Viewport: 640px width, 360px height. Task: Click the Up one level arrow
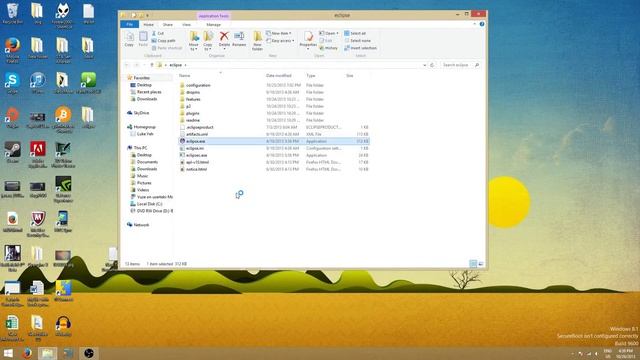pyautogui.click(x=152, y=65)
